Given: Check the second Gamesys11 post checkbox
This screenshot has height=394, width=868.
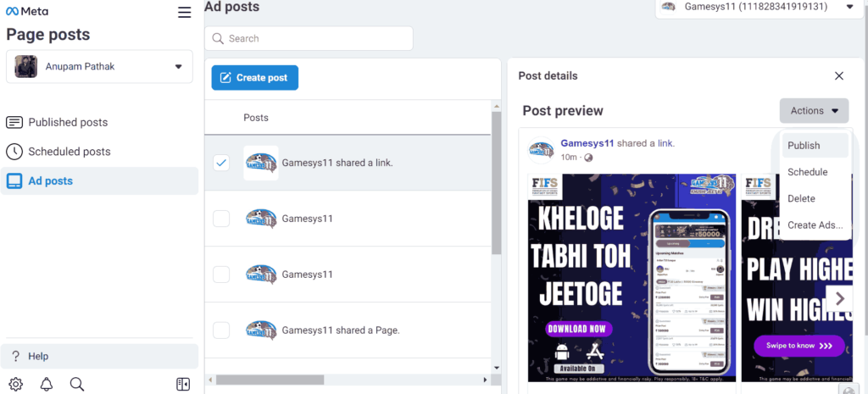Looking at the screenshot, I should [x=221, y=219].
